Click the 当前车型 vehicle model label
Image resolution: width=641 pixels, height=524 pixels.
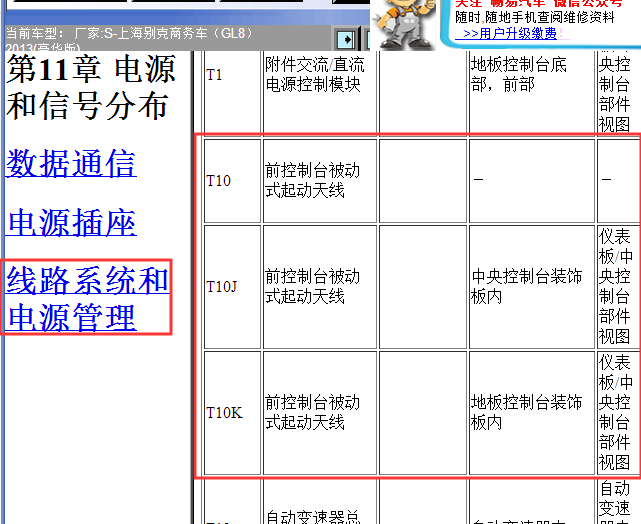click(130, 38)
